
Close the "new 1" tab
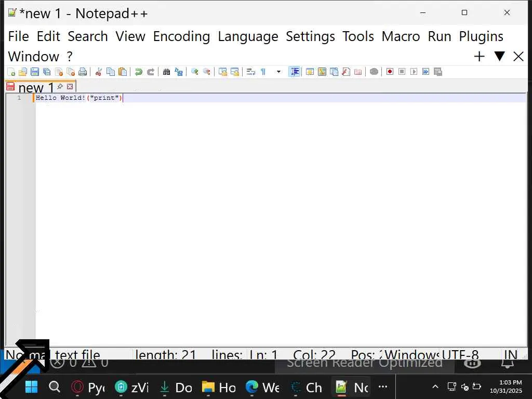click(x=70, y=87)
